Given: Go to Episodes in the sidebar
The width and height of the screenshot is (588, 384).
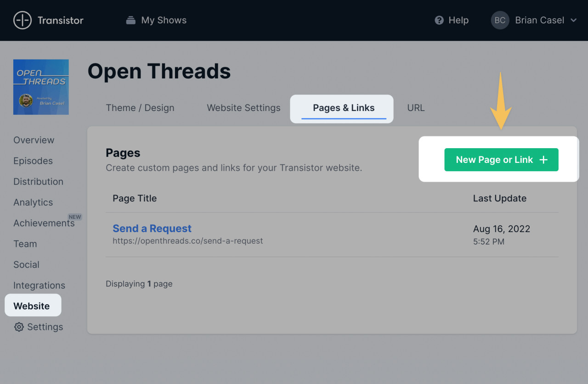Looking at the screenshot, I should 33,161.
